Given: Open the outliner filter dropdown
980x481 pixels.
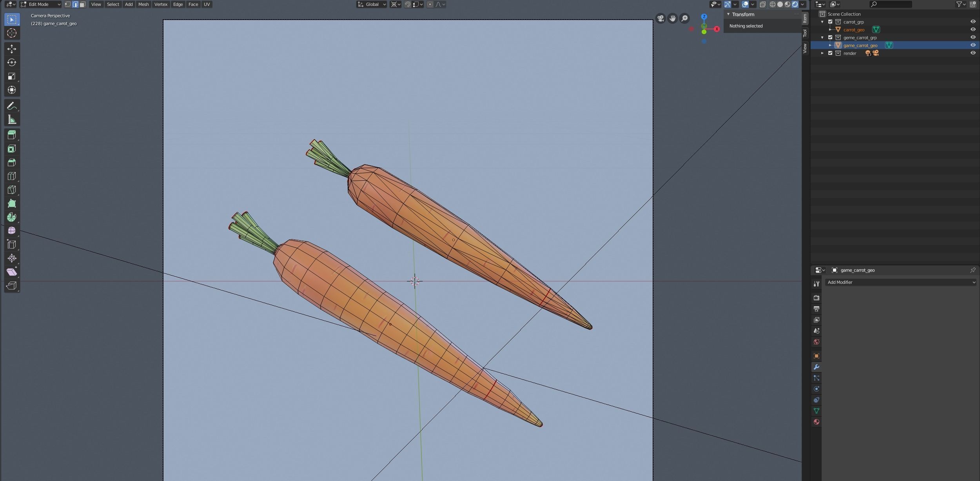Looking at the screenshot, I should click(x=961, y=4).
